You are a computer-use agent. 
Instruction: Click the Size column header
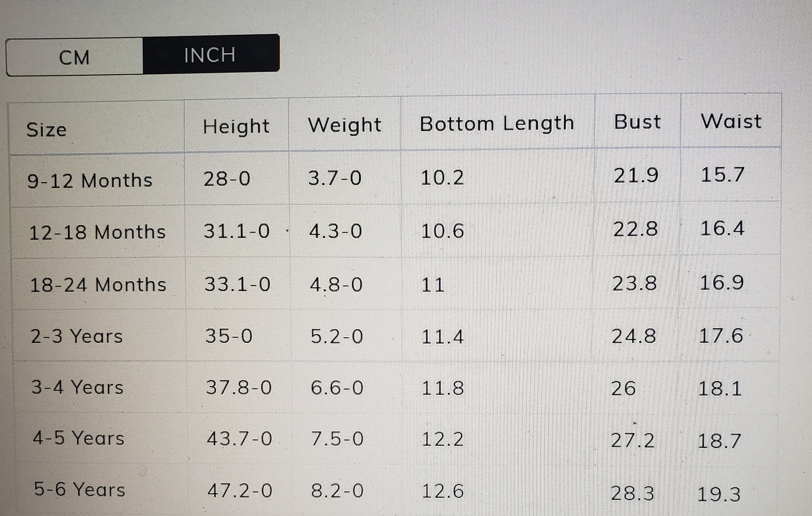(x=47, y=129)
